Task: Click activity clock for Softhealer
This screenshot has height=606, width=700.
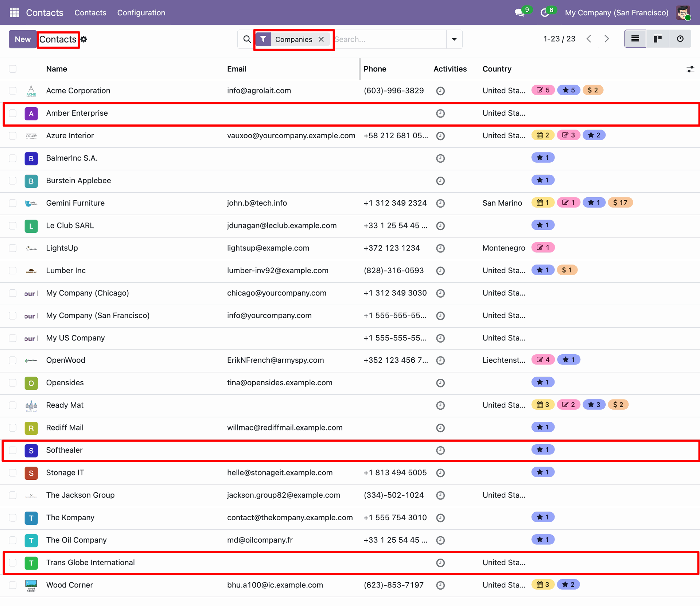Action: coord(440,451)
